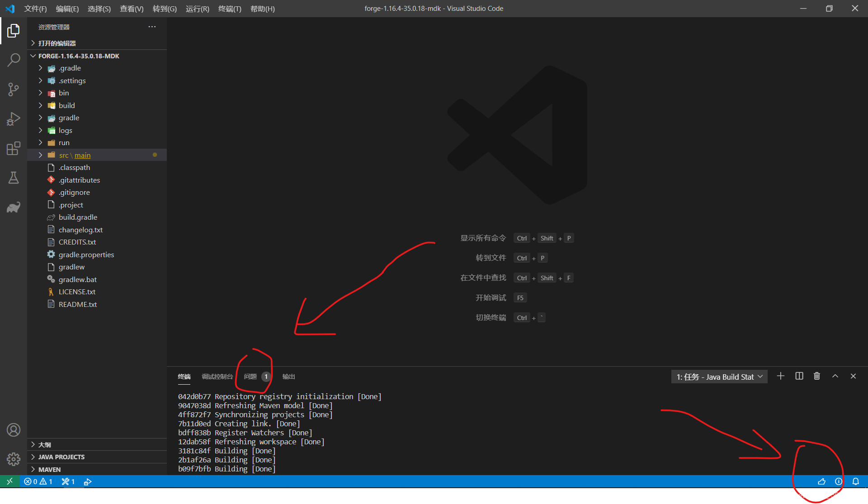This screenshot has width=868, height=504.
Task: Split the terminal panel
Action: (799, 376)
